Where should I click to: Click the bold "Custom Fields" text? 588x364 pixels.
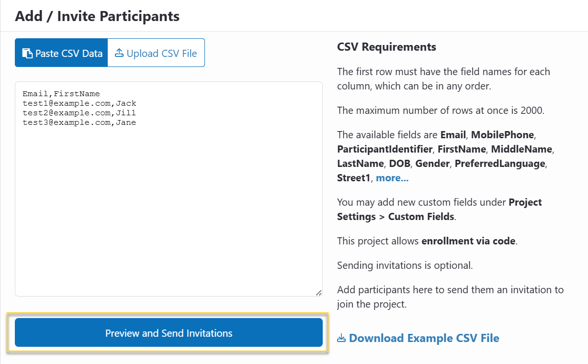click(421, 216)
